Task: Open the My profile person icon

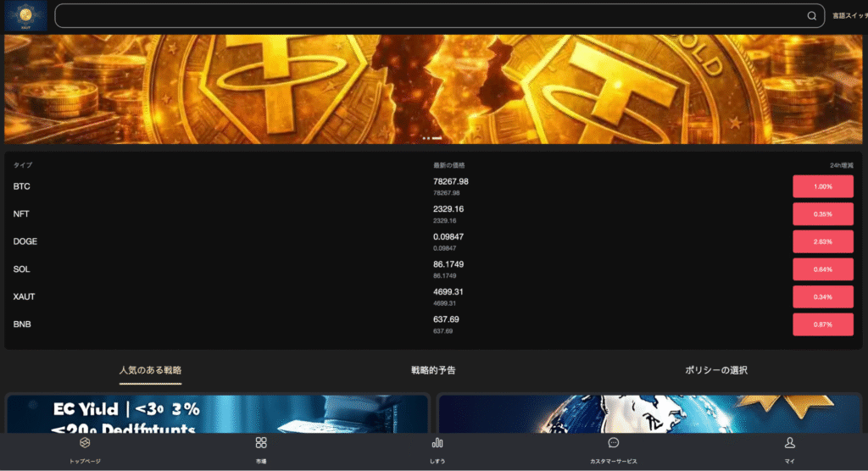Action: coord(789,443)
